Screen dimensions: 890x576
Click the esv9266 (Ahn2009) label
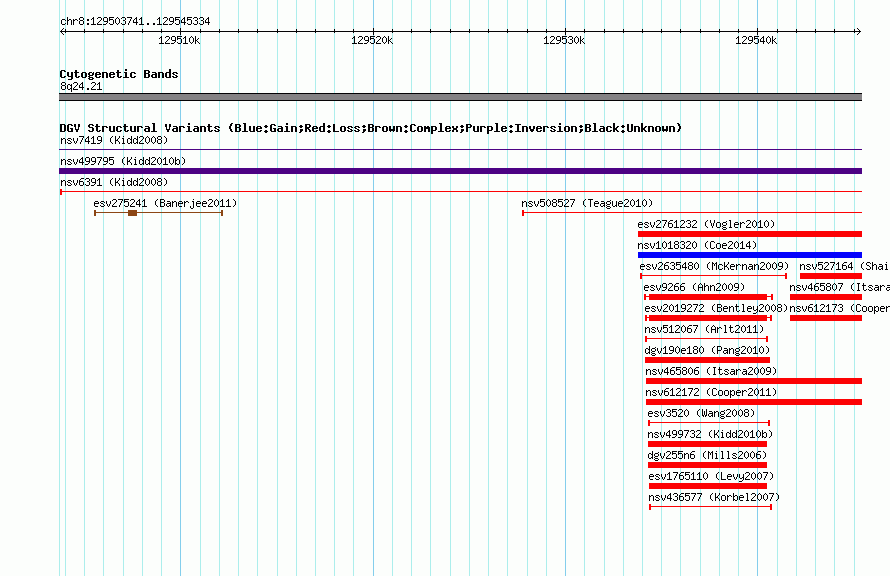[x=694, y=287]
